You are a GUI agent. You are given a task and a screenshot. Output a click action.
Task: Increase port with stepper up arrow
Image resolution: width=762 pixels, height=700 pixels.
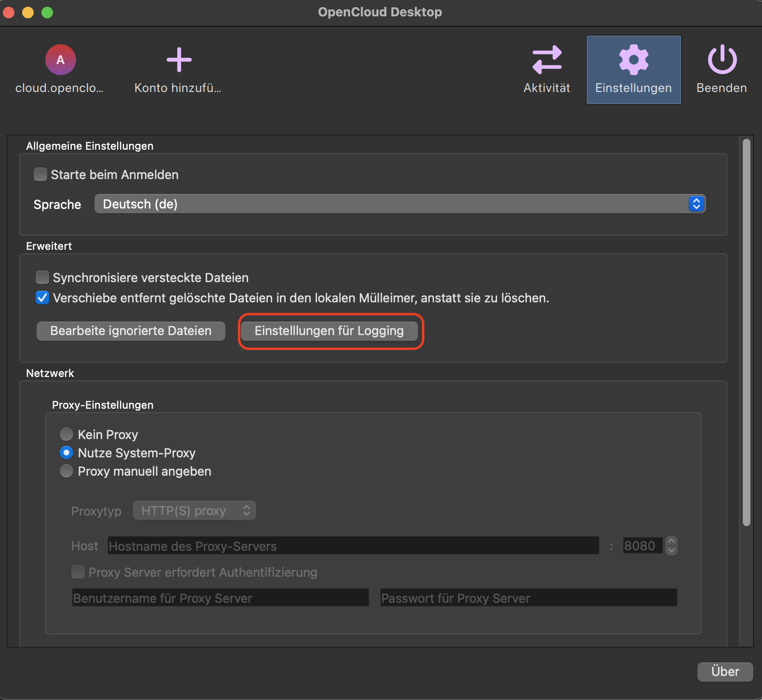point(671,541)
